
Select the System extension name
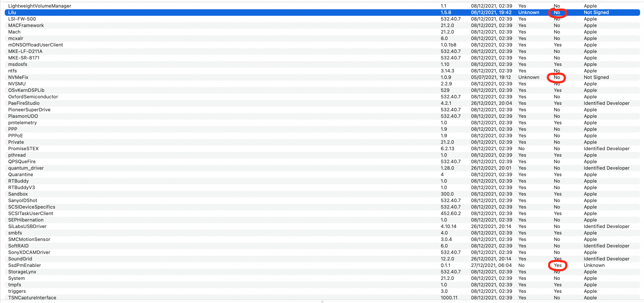coord(16,278)
